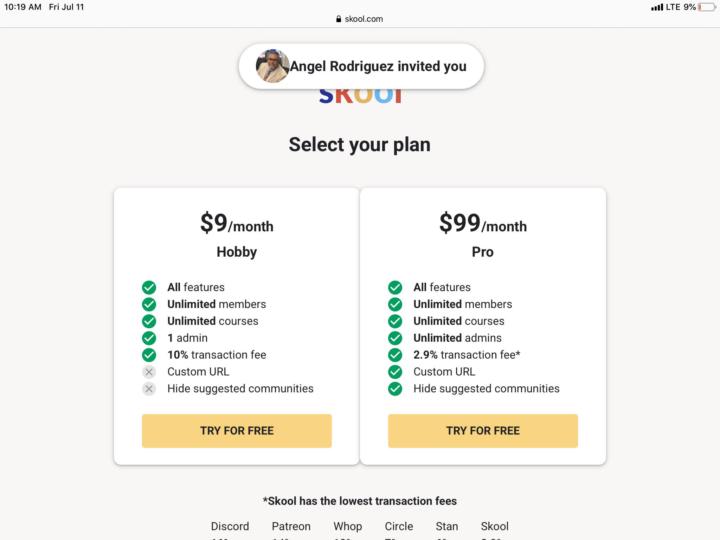
Task: Click the green check beside Hobby All features
Action: (149, 287)
